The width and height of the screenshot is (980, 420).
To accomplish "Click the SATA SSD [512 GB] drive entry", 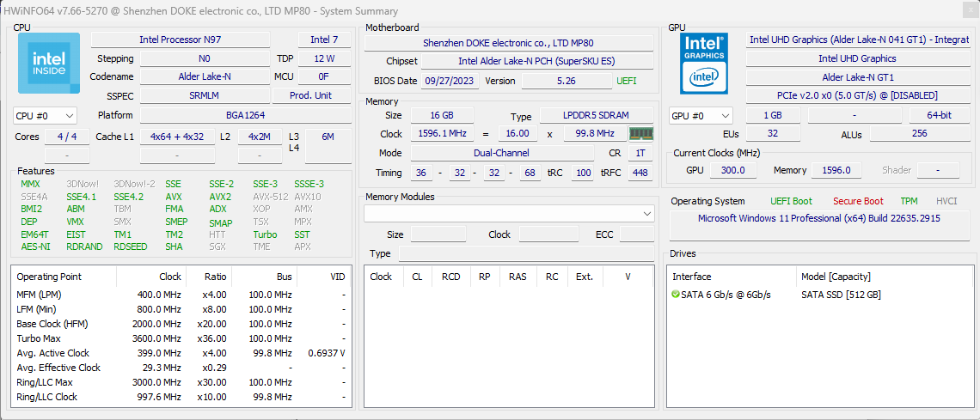I will tap(841, 294).
